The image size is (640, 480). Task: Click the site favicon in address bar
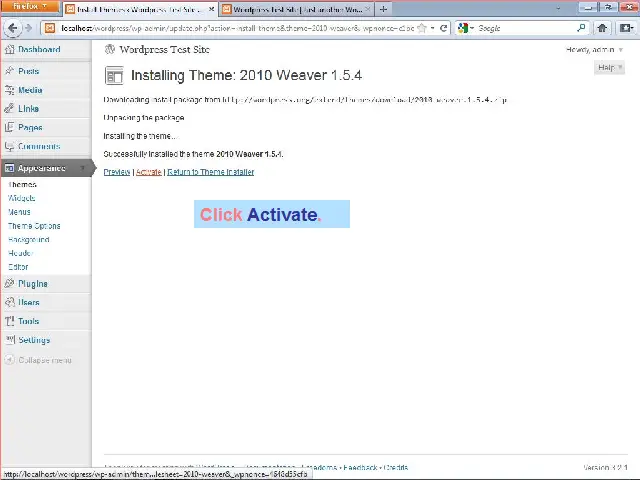pyautogui.click(x=50, y=28)
